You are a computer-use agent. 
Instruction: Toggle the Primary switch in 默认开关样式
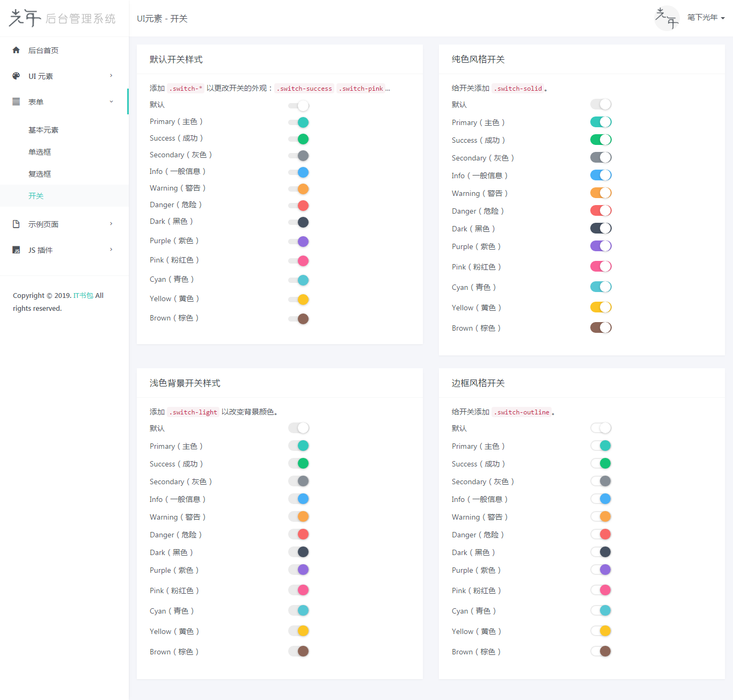pyautogui.click(x=299, y=122)
